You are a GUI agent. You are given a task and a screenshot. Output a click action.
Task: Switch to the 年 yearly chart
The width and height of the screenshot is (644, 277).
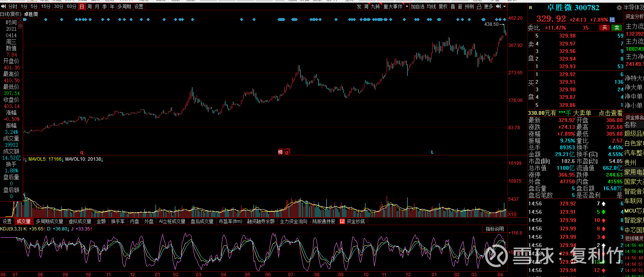[x=112, y=6]
